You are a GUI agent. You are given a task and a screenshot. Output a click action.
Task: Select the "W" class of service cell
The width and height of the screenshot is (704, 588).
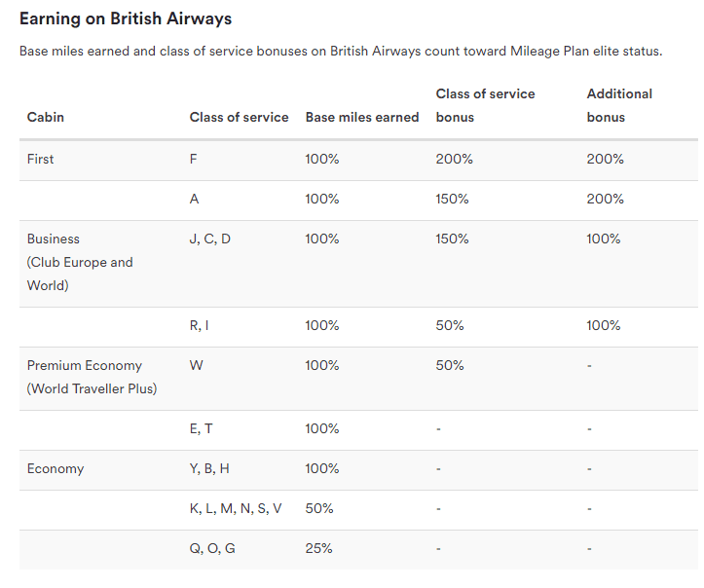pos(196,365)
